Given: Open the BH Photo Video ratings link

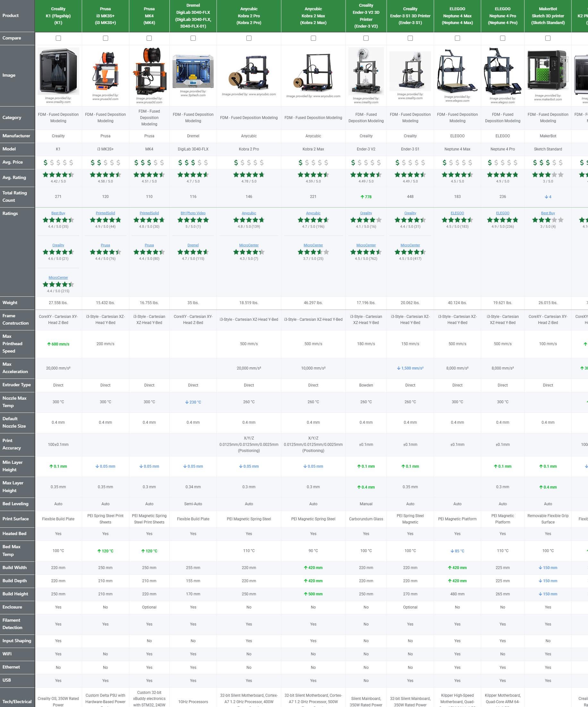Looking at the screenshot, I should point(193,213).
